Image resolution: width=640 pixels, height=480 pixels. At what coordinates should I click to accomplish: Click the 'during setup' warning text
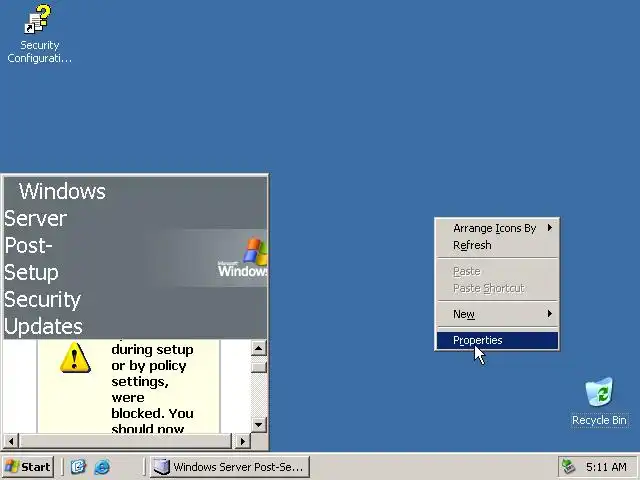point(152,350)
